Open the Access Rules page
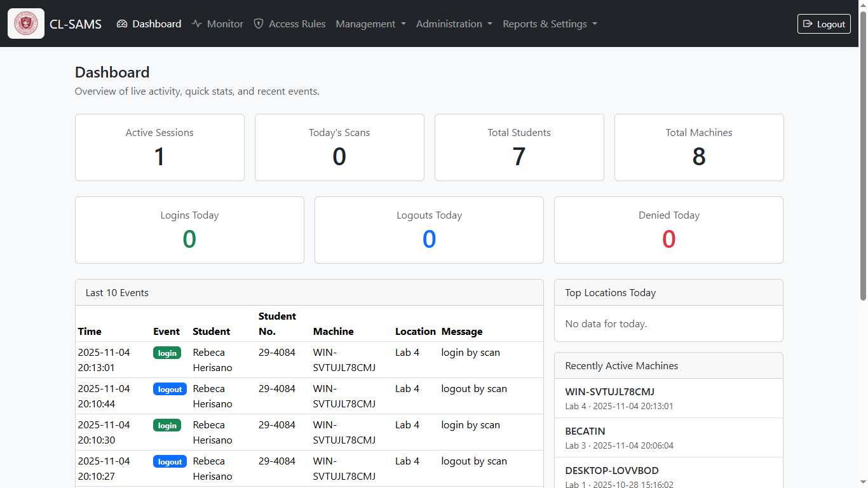 coord(297,24)
